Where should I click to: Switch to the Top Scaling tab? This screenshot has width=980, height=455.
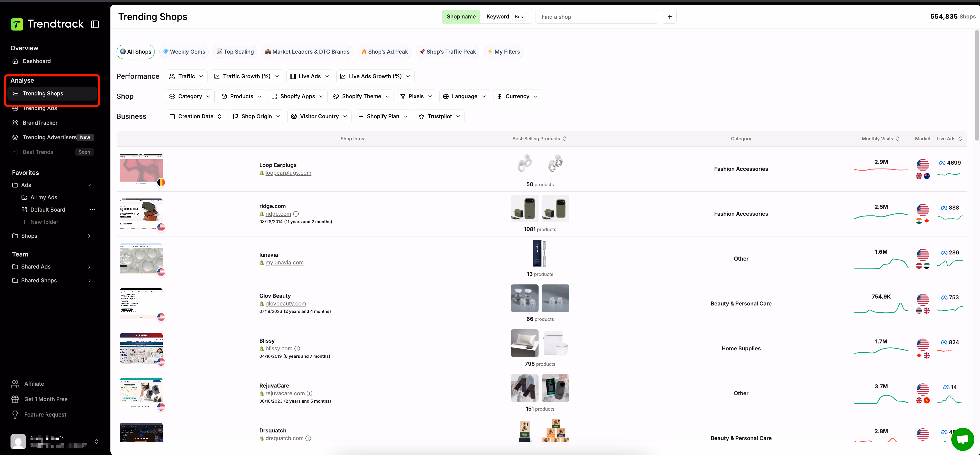pyautogui.click(x=235, y=51)
